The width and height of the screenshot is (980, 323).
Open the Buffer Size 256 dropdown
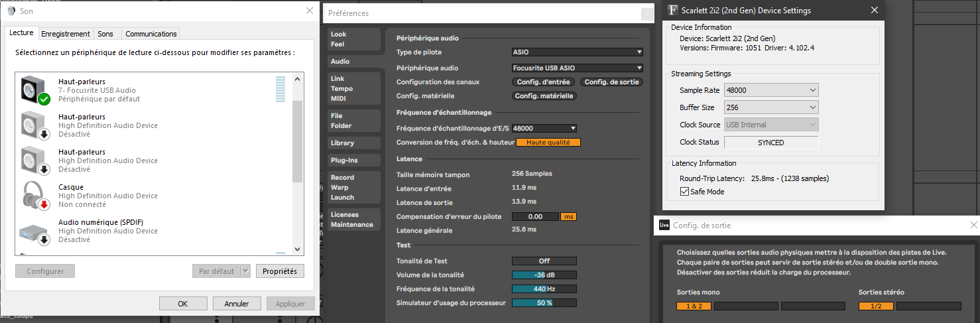pos(771,107)
